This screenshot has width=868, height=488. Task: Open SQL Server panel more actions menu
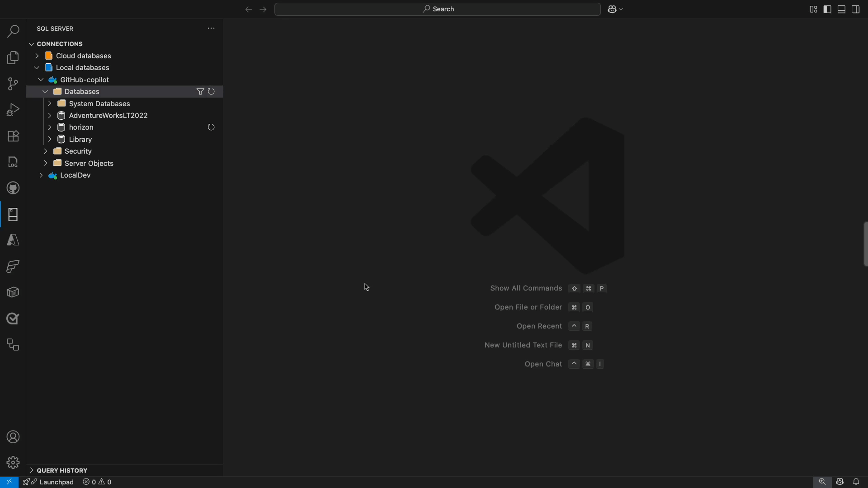[211, 28]
